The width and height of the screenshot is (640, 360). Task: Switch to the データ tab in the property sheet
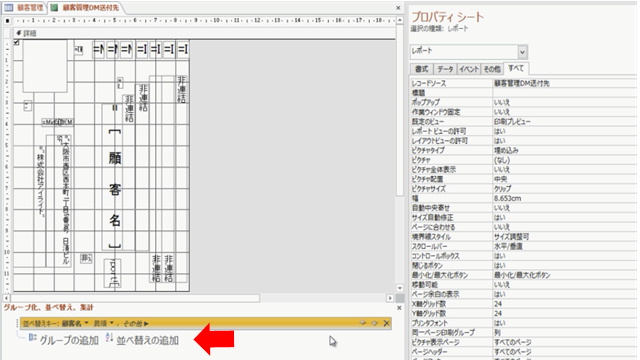pos(445,69)
